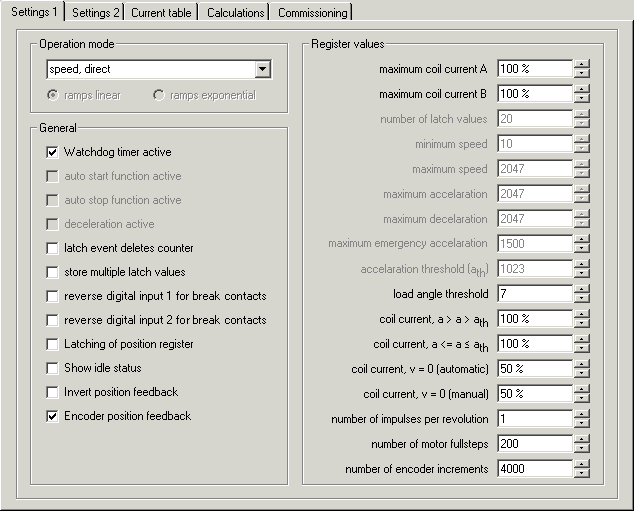Open the Current table tab

[x=161, y=13]
